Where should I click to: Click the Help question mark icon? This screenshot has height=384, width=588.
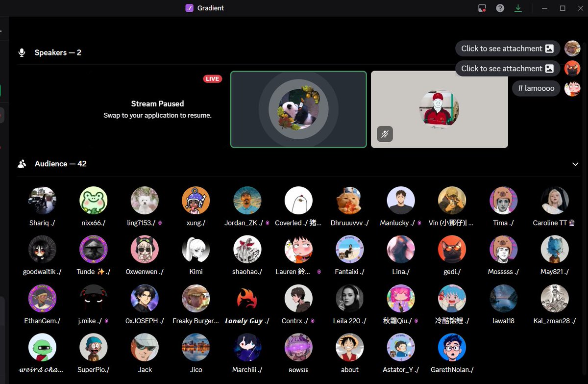[x=500, y=8]
